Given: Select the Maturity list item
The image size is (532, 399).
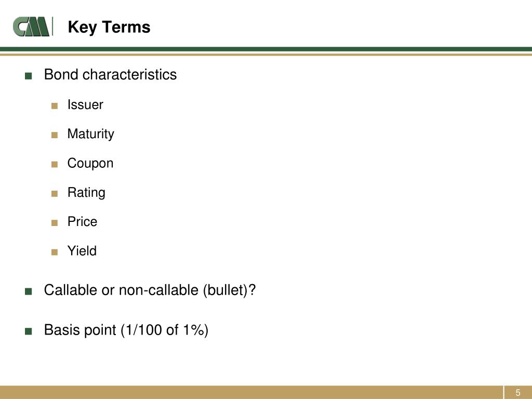Looking at the screenshot, I should pos(90,135).
